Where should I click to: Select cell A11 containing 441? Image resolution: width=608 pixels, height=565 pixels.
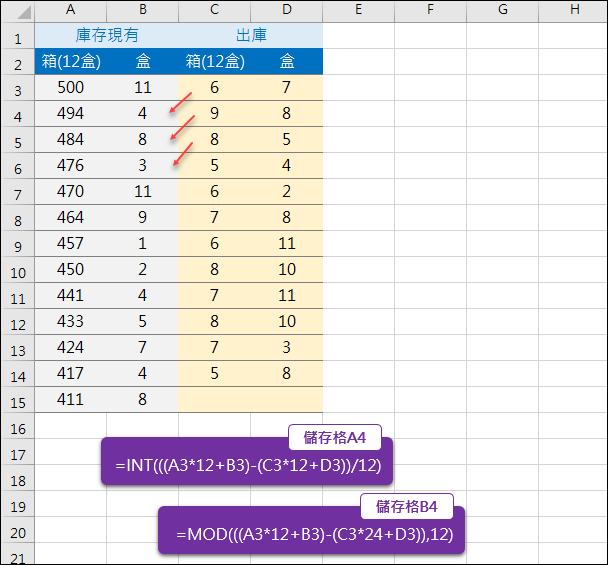coord(71,295)
